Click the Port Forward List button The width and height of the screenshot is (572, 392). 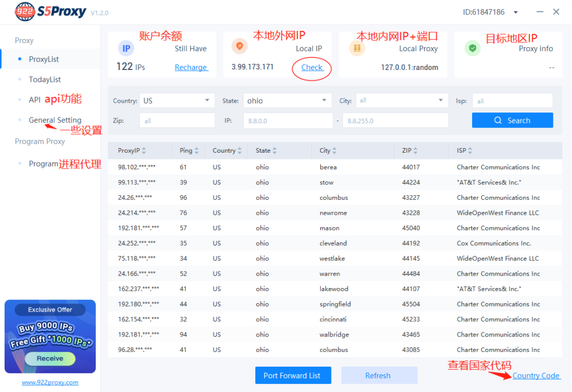pos(293,375)
